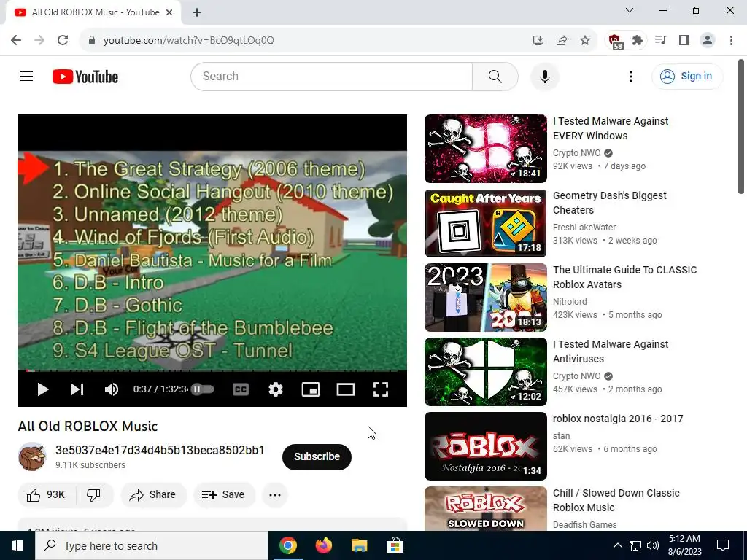Image resolution: width=747 pixels, height=560 pixels.
Task: Open Chrome profile avatar
Action: (708, 41)
